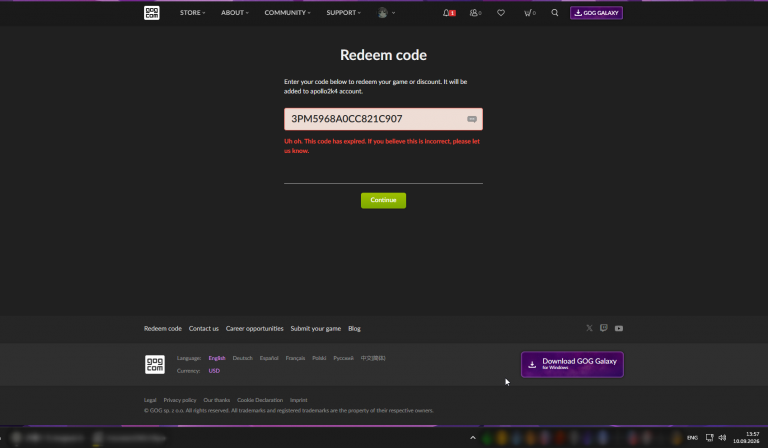Viewport: 768px width, 448px height.
Task: Show hidden system tray icons chevron
Action: click(x=473, y=438)
